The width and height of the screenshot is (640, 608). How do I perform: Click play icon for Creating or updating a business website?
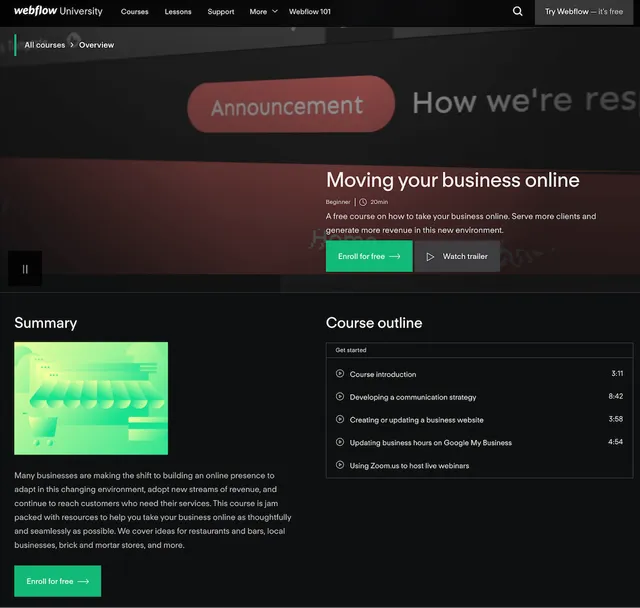pos(340,419)
